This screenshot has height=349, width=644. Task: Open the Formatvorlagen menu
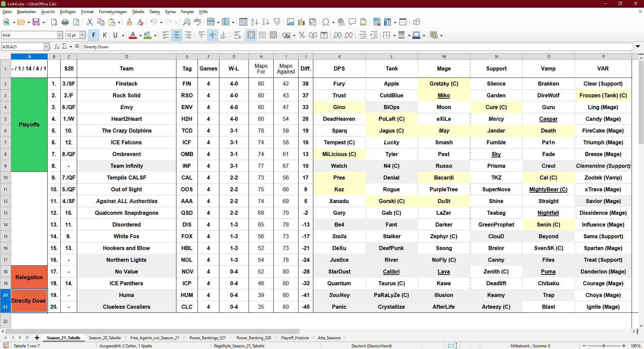pos(113,12)
